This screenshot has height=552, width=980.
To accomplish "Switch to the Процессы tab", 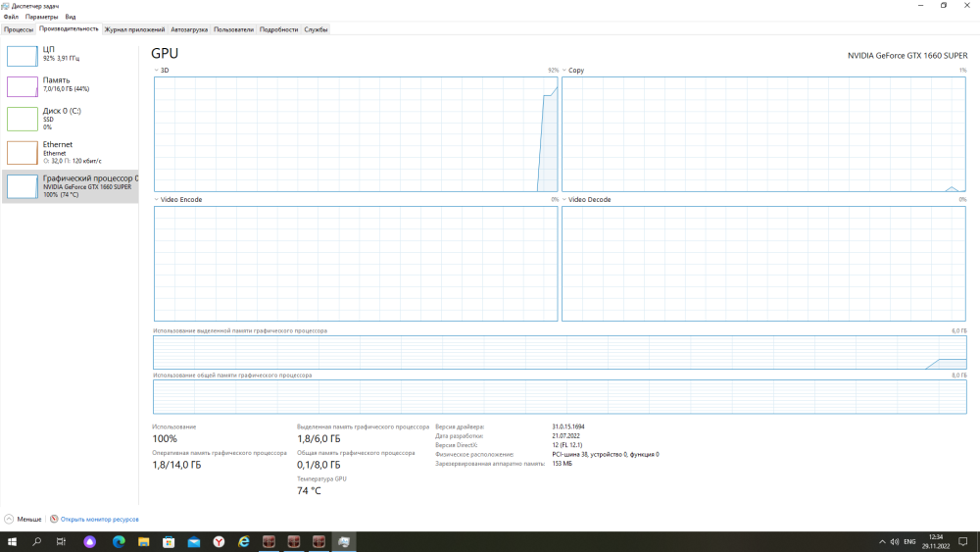I will pyautogui.click(x=19, y=29).
